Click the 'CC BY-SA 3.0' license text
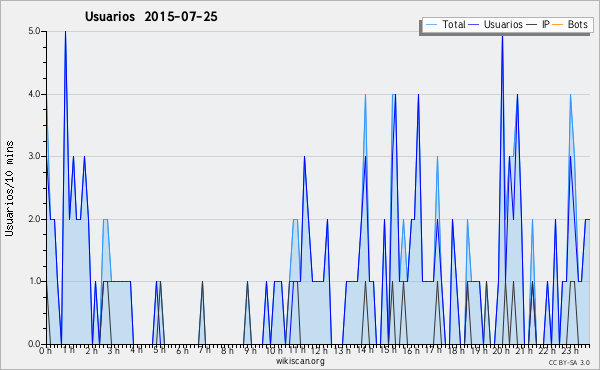 569,362
